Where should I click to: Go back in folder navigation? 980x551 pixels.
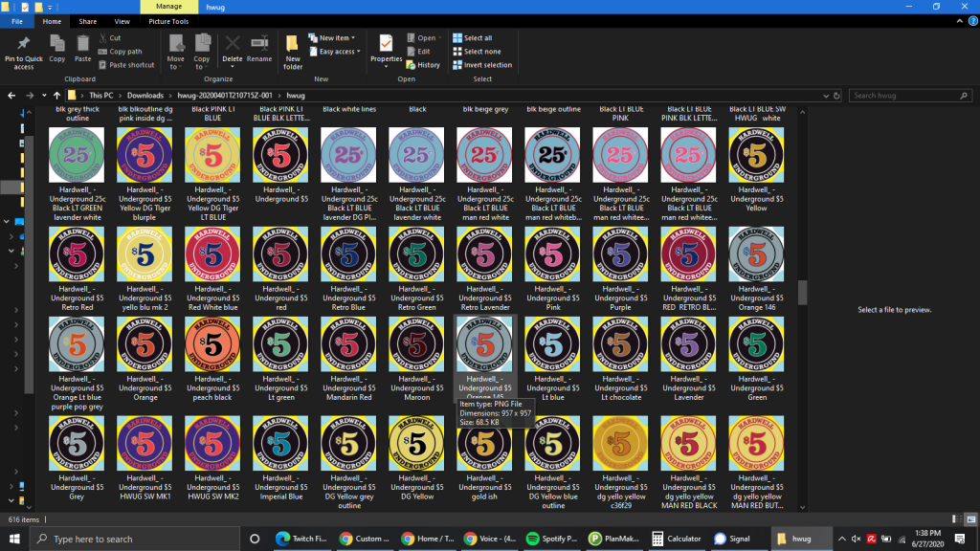(x=11, y=96)
